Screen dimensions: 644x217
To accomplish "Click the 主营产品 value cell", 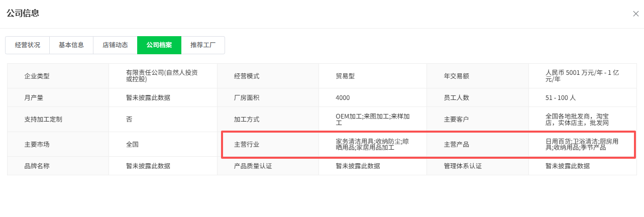I will point(583,144).
